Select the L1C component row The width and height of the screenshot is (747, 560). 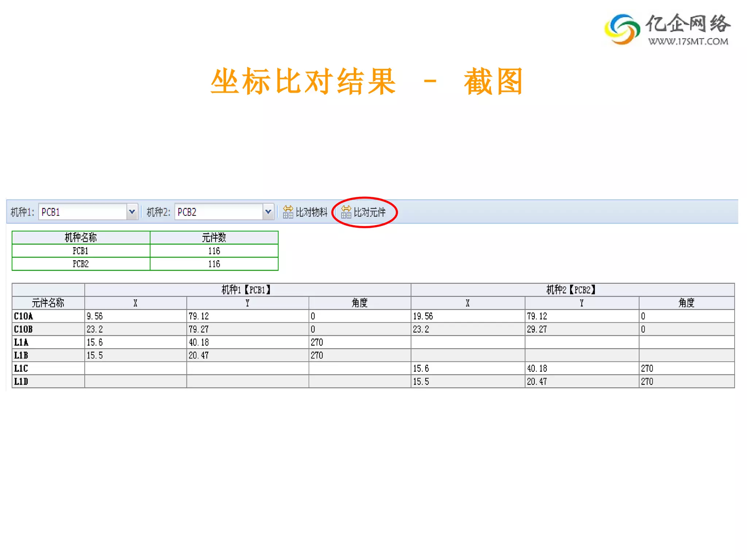(x=373, y=369)
